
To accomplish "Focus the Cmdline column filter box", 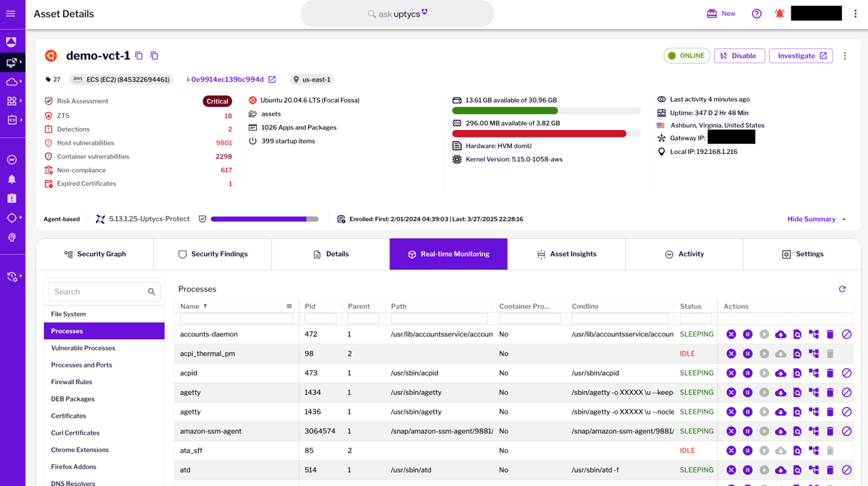I will click(x=620, y=318).
